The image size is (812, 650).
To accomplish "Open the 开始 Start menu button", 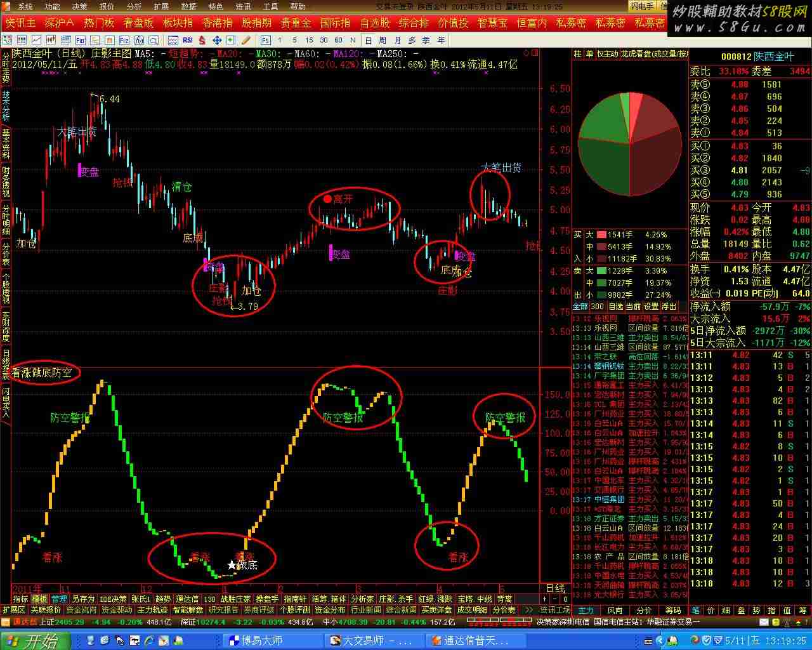I will pos(33,641).
